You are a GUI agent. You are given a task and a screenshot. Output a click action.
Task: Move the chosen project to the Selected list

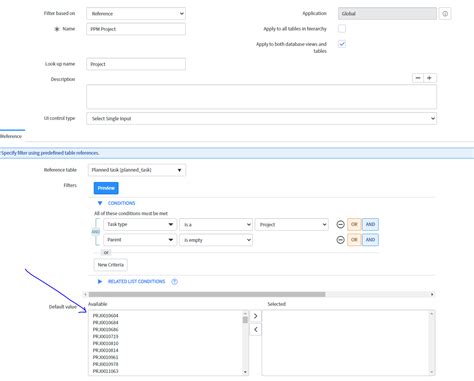[255, 316]
